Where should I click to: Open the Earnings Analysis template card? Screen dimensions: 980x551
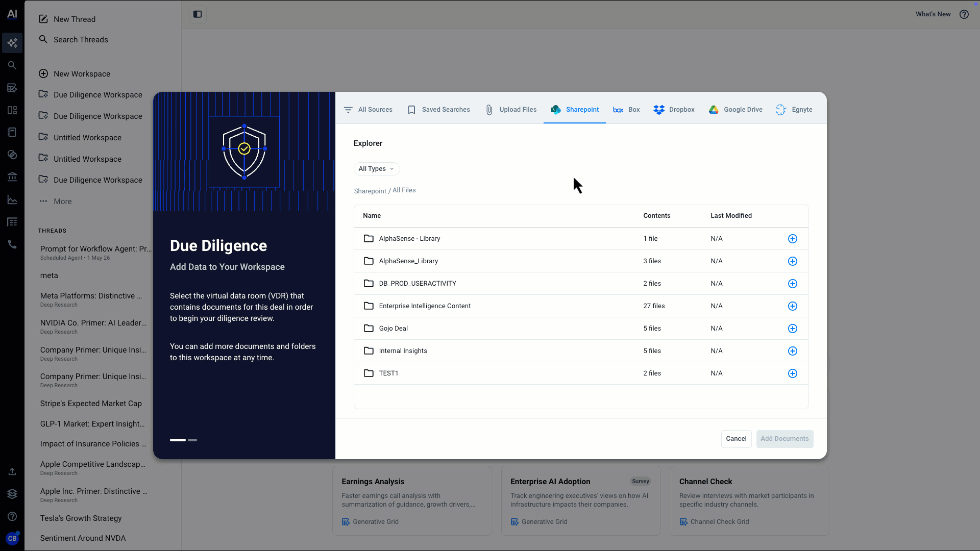412,500
